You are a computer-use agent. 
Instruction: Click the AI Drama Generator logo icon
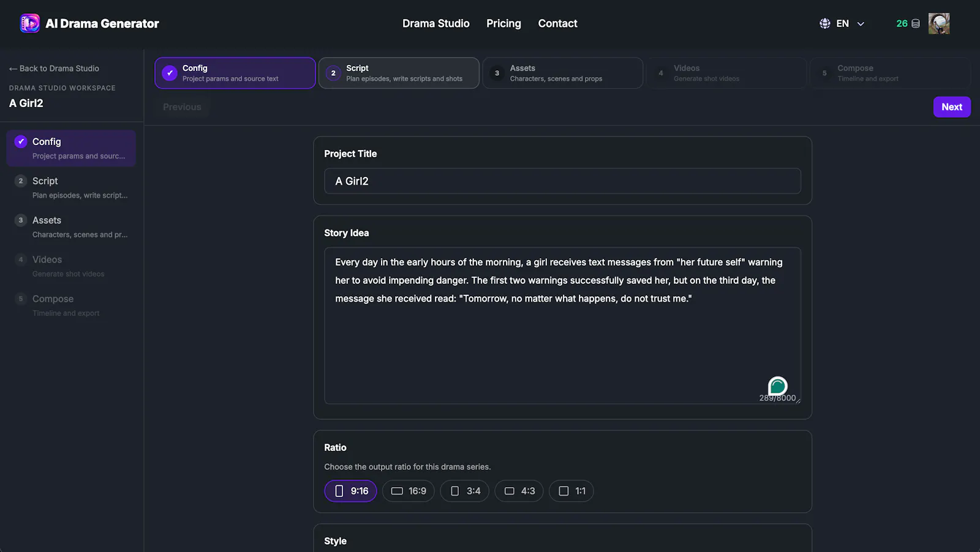30,23
